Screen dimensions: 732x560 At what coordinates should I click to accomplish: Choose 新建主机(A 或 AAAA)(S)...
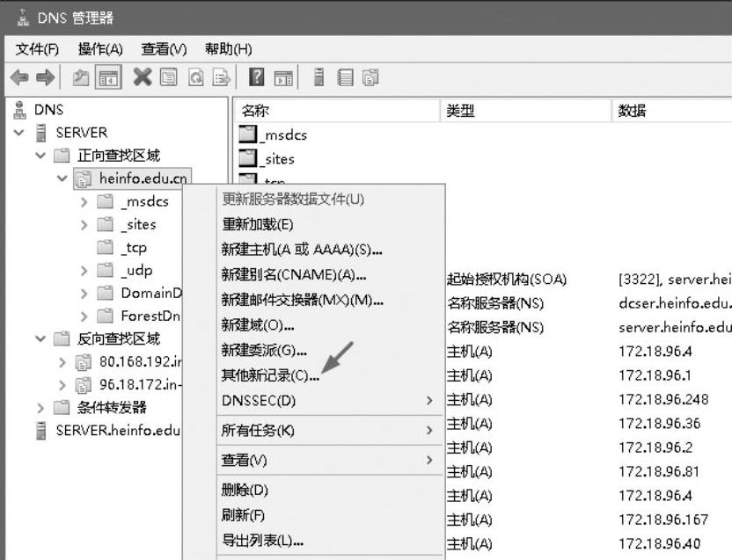click(x=330, y=250)
